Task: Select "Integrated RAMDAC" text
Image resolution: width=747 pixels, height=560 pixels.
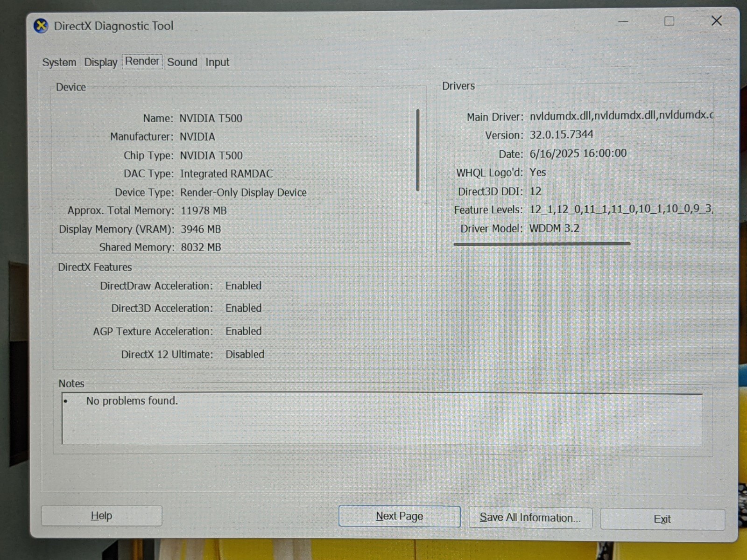Action: [x=226, y=174]
